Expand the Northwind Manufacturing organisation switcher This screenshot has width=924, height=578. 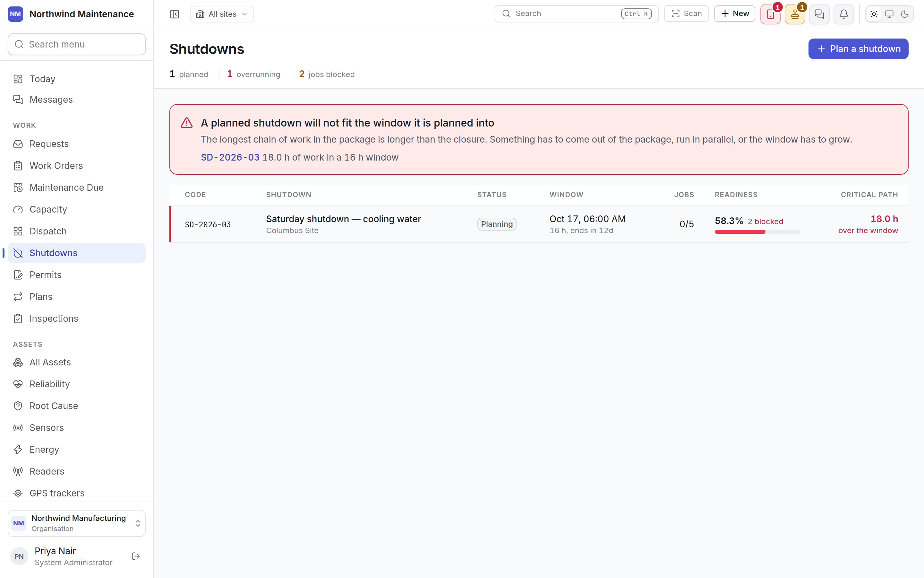click(77, 523)
